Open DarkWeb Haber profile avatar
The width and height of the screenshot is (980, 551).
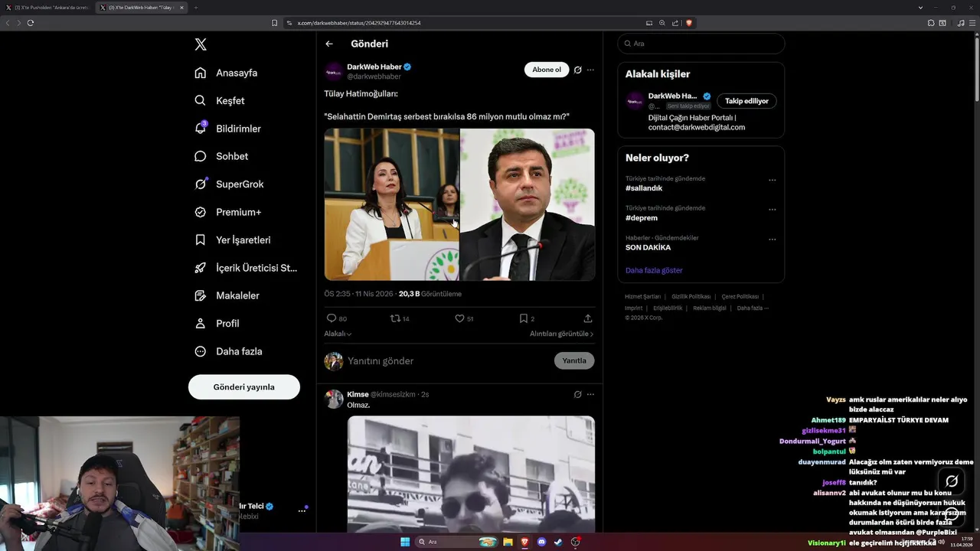(x=334, y=72)
